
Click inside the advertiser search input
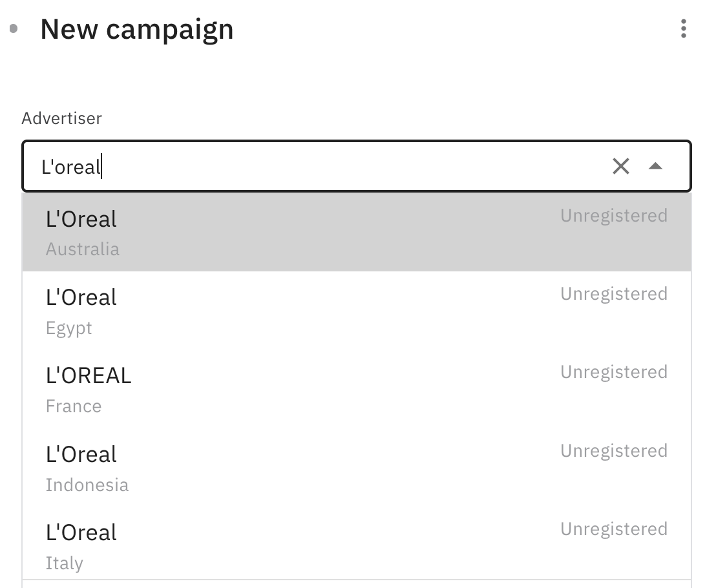point(258,166)
